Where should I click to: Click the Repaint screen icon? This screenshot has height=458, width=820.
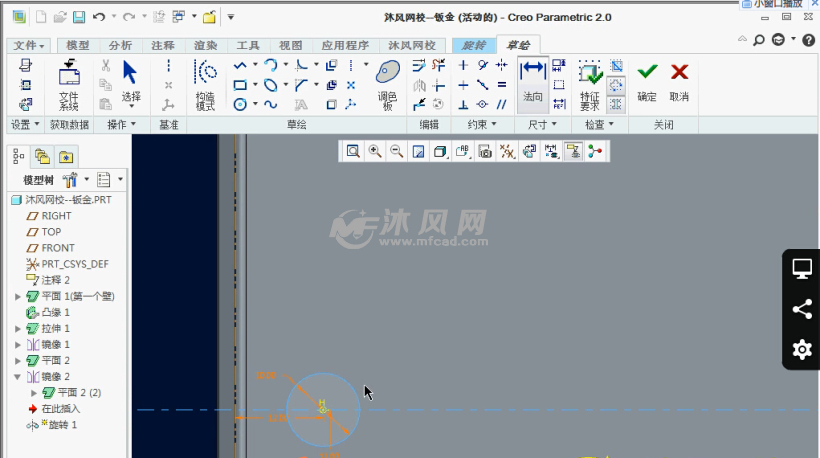coord(418,152)
